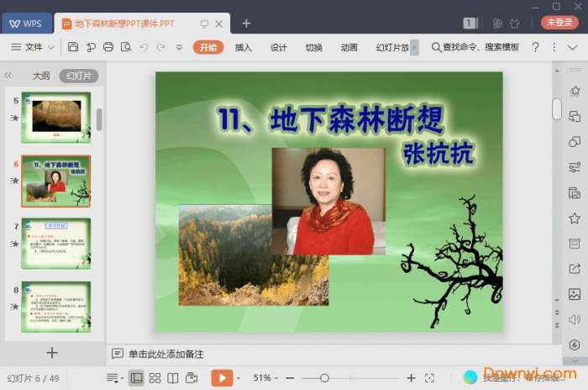Screen dimensions: 588x390
Task: Click 幻灯片 6 / 49 status text
Action: pos(33,378)
